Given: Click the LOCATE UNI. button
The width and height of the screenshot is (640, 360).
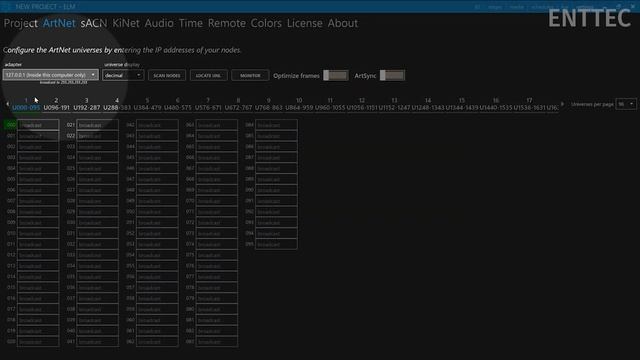Looking at the screenshot, I should tap(209, 76).
